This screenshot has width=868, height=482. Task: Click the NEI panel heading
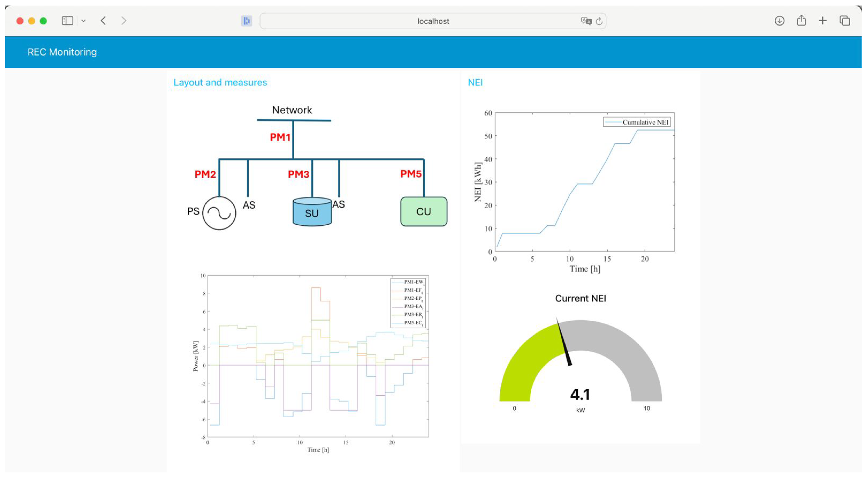475,82
